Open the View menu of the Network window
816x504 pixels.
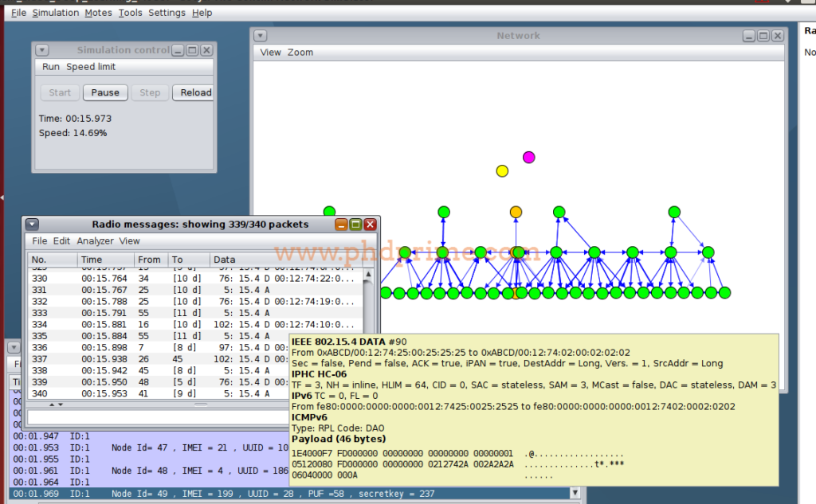[x=269, y=52]
